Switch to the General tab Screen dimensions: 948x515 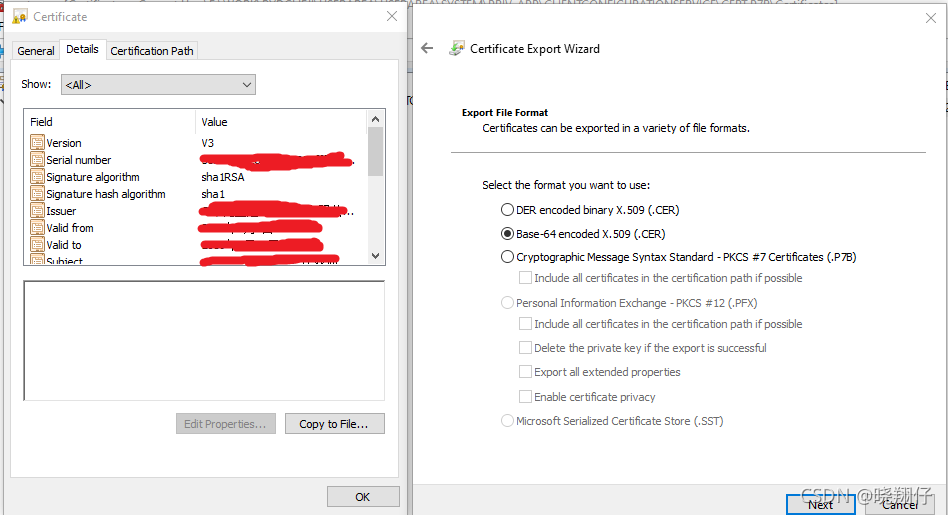36,51
